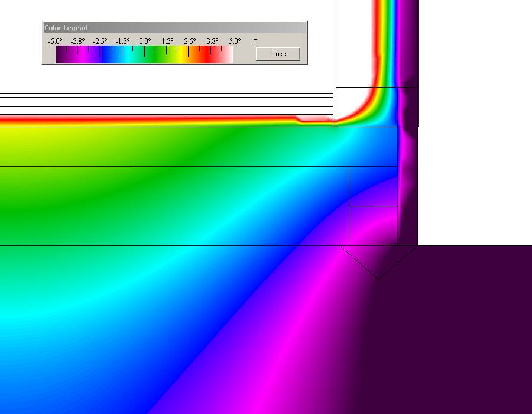This screenshot has width=532, height=414.
Task: Select the 3.8° legend label
Action: click(212, 41)
